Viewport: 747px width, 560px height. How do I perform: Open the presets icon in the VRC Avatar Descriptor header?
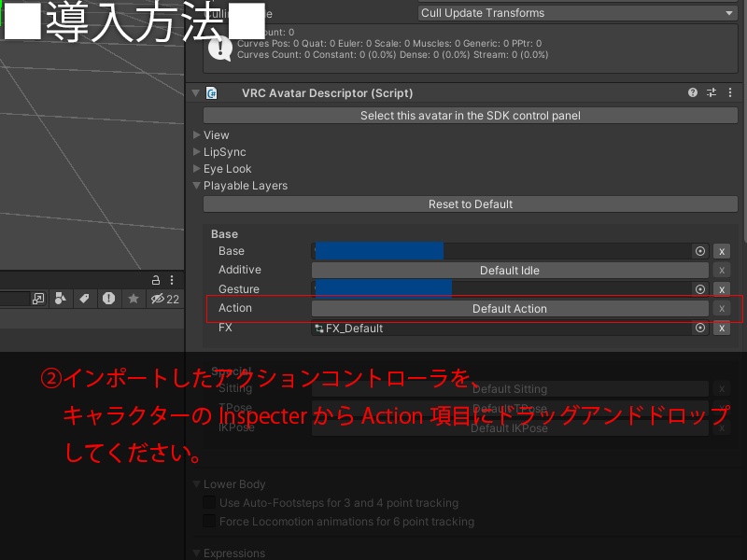click(712, 92)
